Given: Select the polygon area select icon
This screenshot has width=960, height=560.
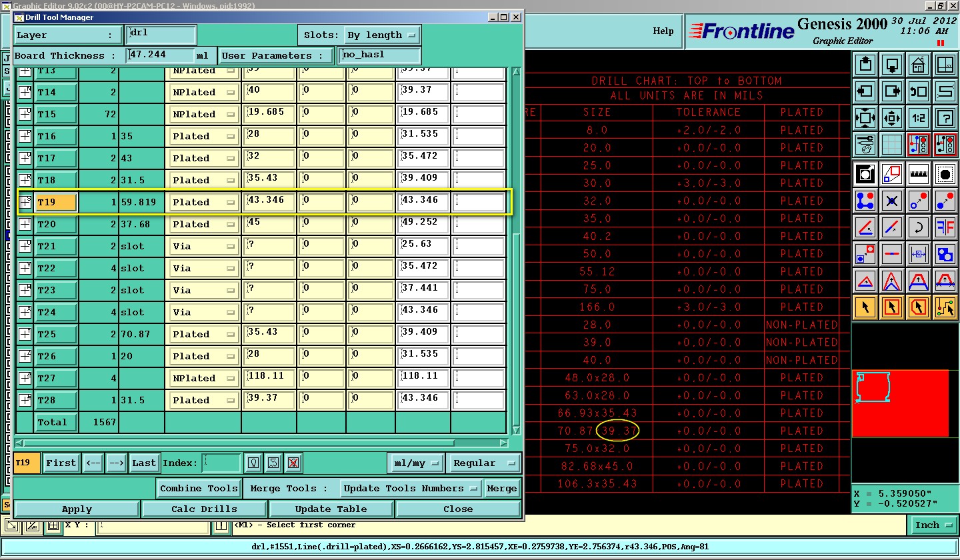Looking at the screenshot, I should [x=919, y=307].
